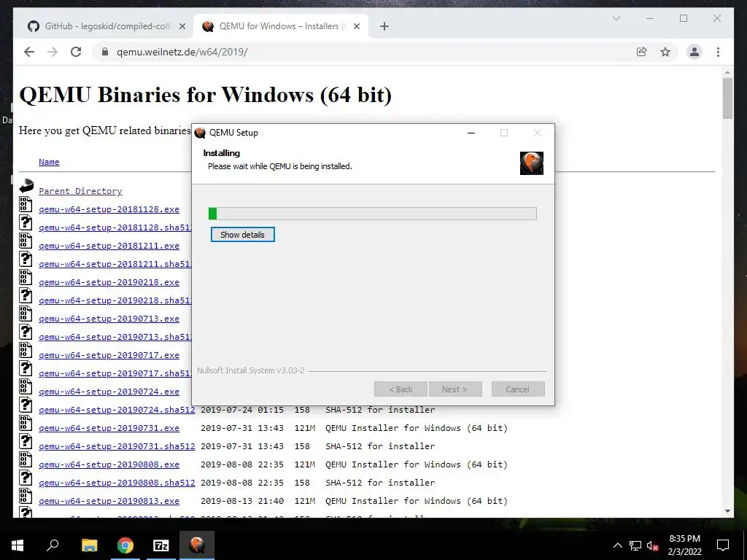This screenshot has height=560, width=747.
Task: Reload the QEMU binaries page
Action: pyautogui.click(x=76, y=52)
